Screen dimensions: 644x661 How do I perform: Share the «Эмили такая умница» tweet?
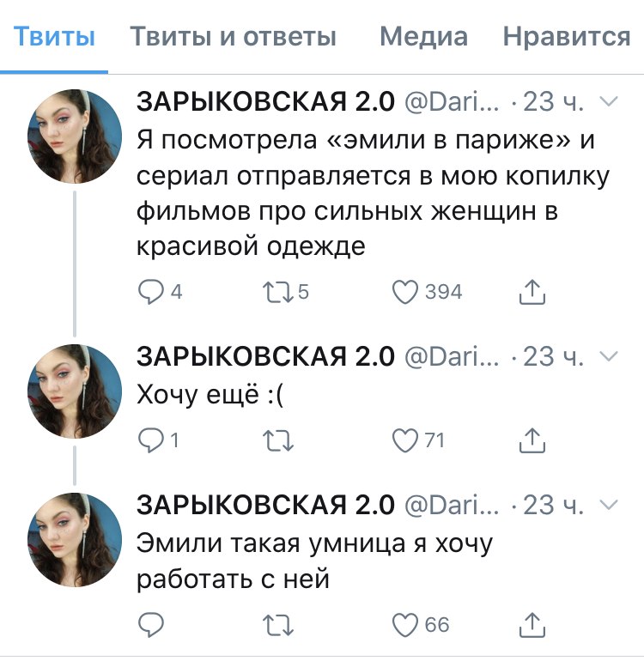532,624
